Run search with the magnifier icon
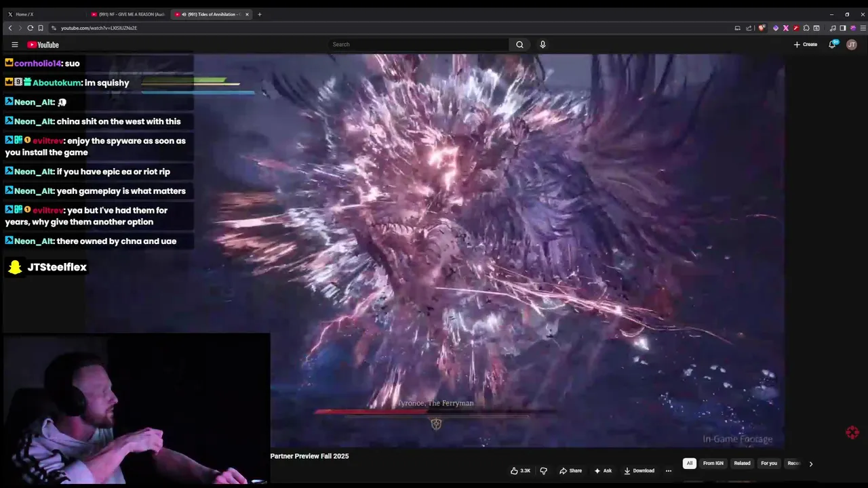Image resolution: width=868 pixels, height=488 pixels. (x=519, y=45)
